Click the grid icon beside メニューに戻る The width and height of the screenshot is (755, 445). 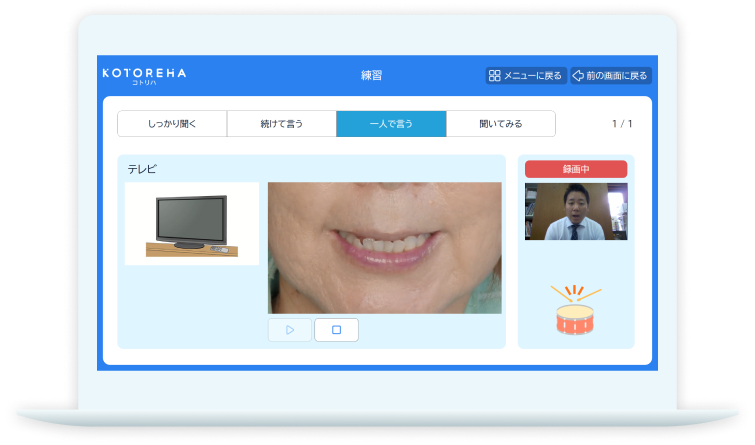[494, 75]
